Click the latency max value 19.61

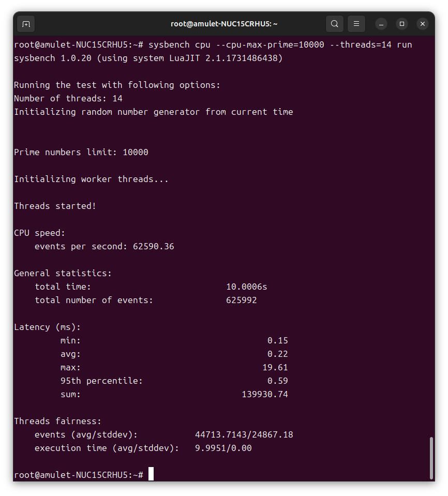click(275, 367)
